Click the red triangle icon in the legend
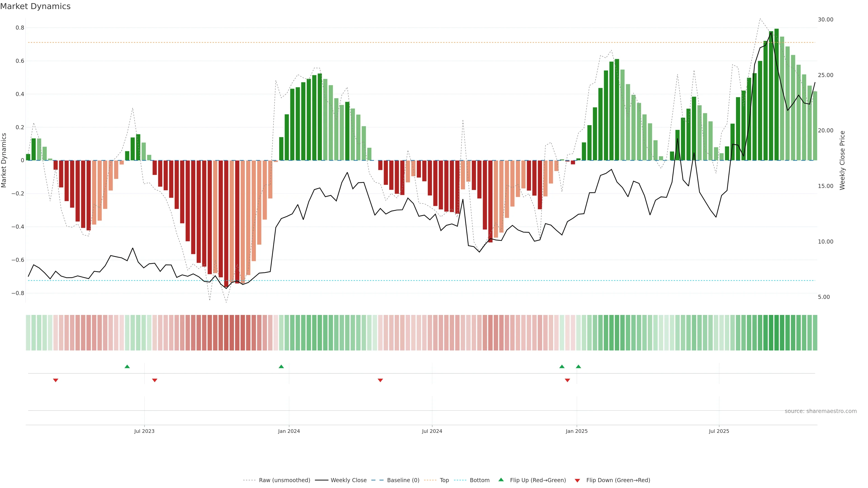This screenshot has height=488, width=868. pos(577,481)
